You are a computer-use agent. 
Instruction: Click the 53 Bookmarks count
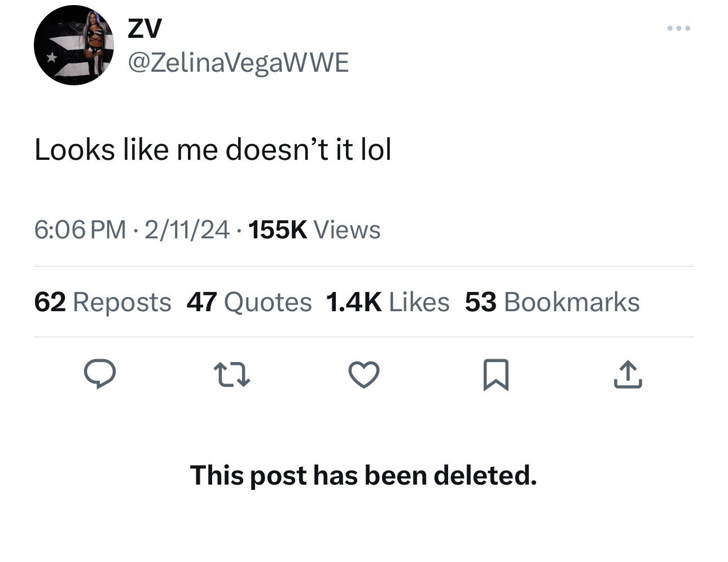pos(552,302)
